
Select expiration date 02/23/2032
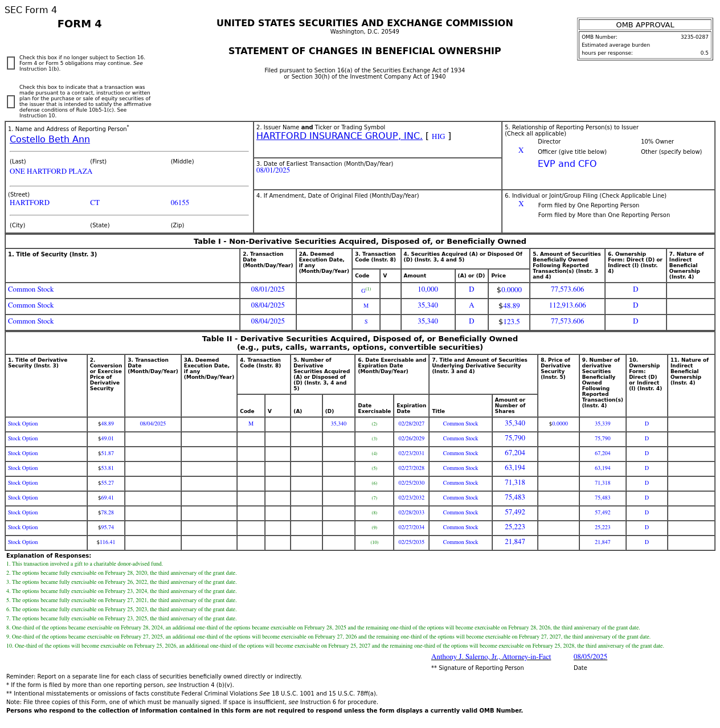click(x=411, y=498)
